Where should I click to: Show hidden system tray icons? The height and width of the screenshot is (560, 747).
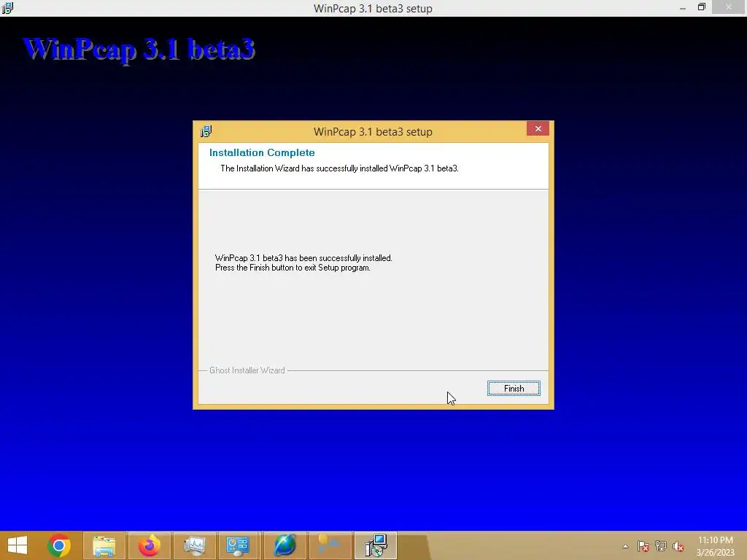(625, 546)
